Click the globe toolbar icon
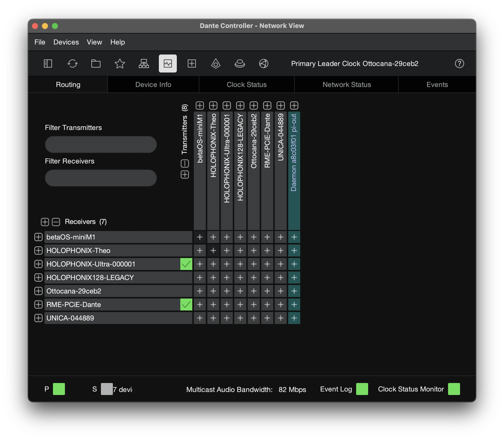Screen dimensions: 504x439 pyautogui.click(x=264, y=63)
